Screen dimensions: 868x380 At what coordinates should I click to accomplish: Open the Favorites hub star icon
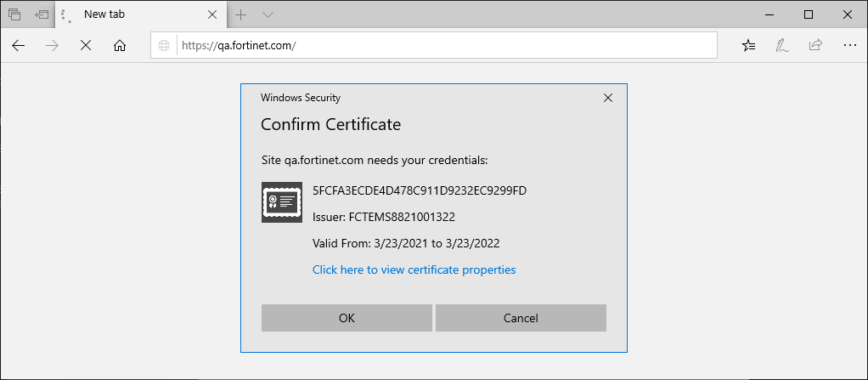click(748, 46)
